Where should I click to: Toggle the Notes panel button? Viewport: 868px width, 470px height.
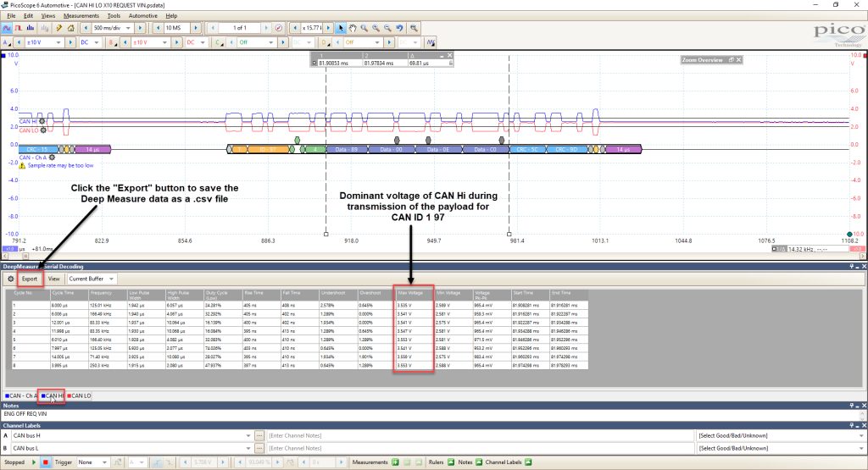479,462
